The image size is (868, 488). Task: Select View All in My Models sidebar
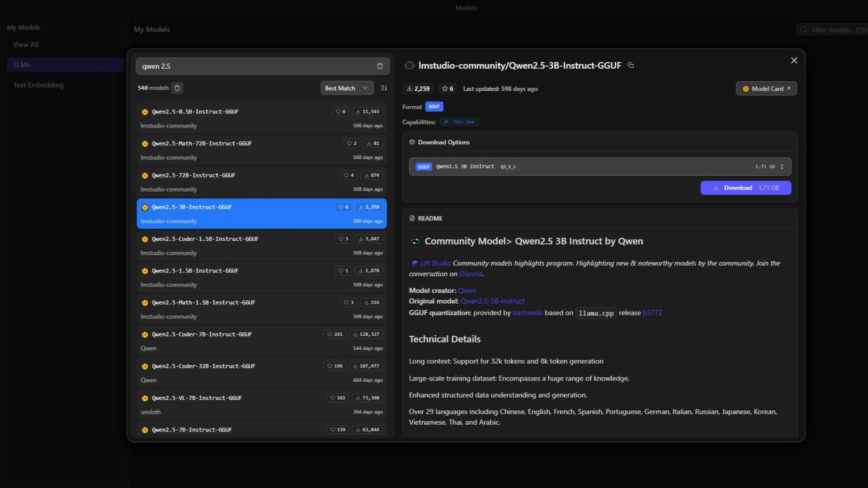(26, 45)
